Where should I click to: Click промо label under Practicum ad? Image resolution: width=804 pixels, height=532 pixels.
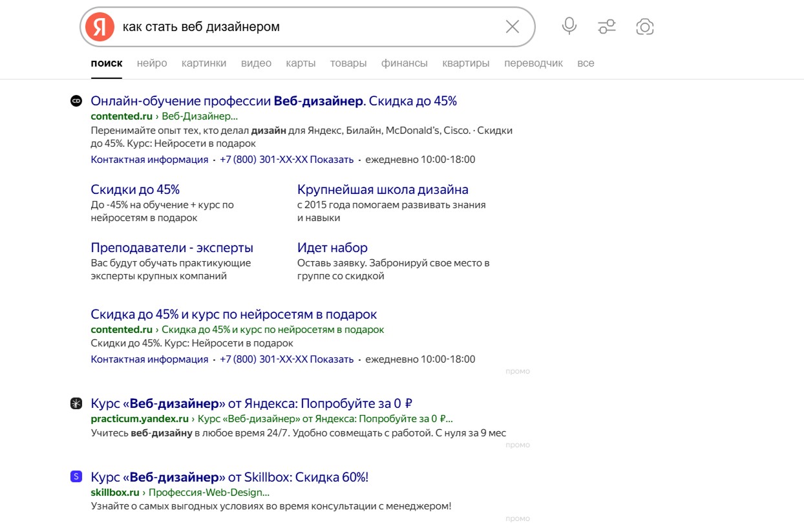[518, 445]
